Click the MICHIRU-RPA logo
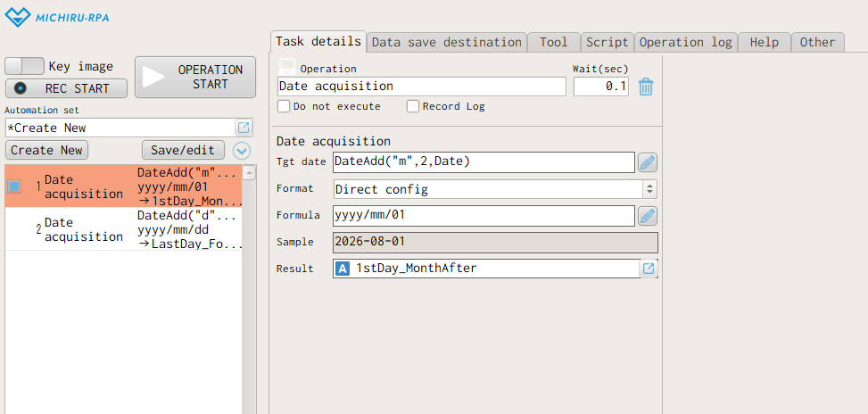The image size is (868, 414). 56,17
